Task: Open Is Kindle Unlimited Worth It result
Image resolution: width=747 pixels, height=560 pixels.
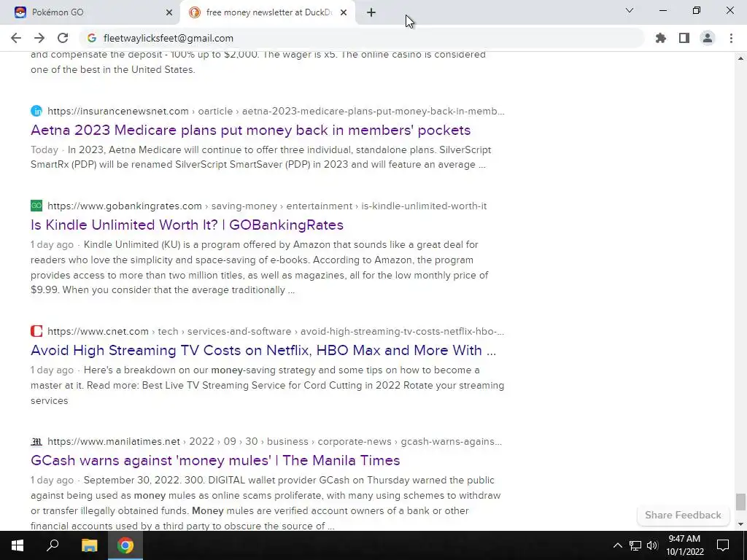Action: (187, 225)
